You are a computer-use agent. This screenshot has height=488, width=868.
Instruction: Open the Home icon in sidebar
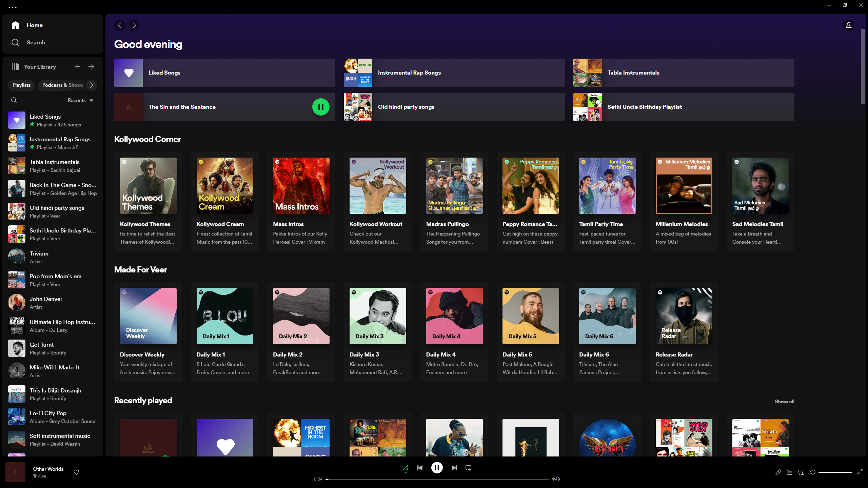(15, 25)
